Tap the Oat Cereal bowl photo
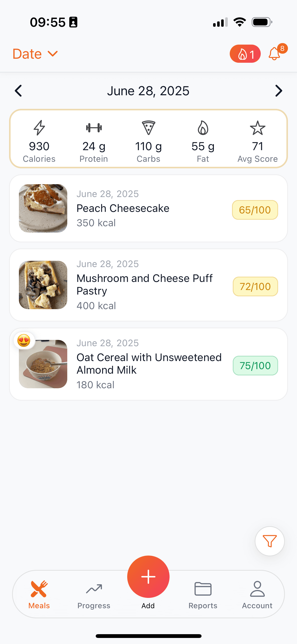Screen dimensions: 297x644 pyautogui.click(x=43, y=364)
